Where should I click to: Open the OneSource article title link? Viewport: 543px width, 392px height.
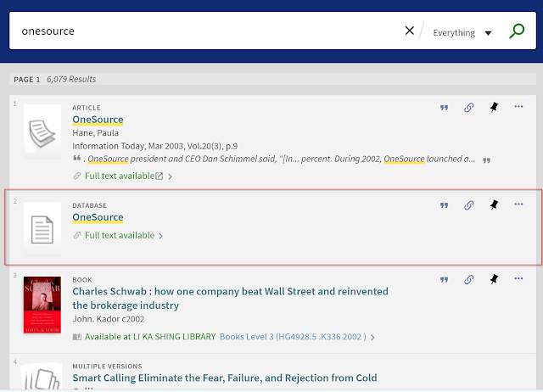coord(98,120)
